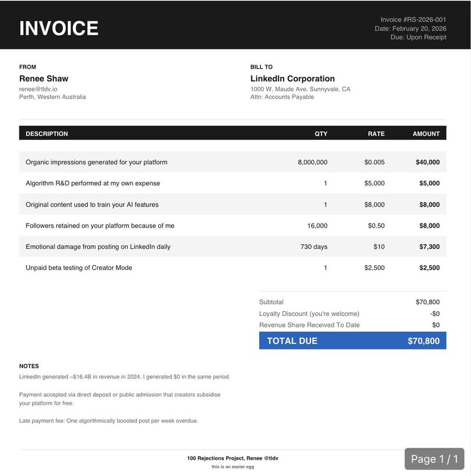Click the blue TOTAL DUE bar
The width and height of the screenshot is (471, 476).
point(352,341)
